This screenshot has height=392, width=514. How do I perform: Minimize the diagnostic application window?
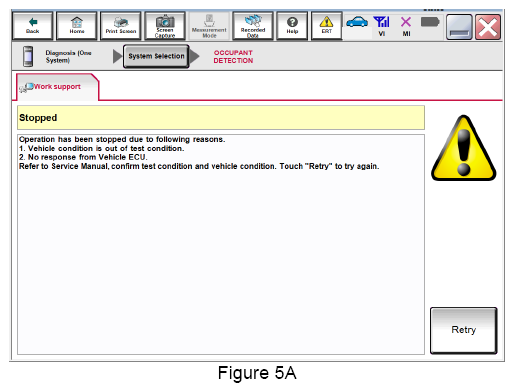tap(459, 27)
